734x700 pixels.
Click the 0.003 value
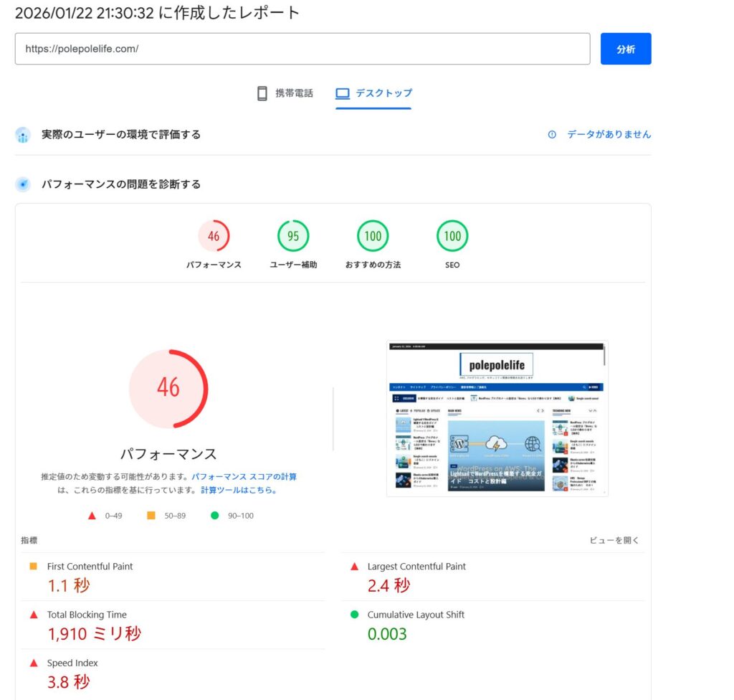click(x=387, y=634)
